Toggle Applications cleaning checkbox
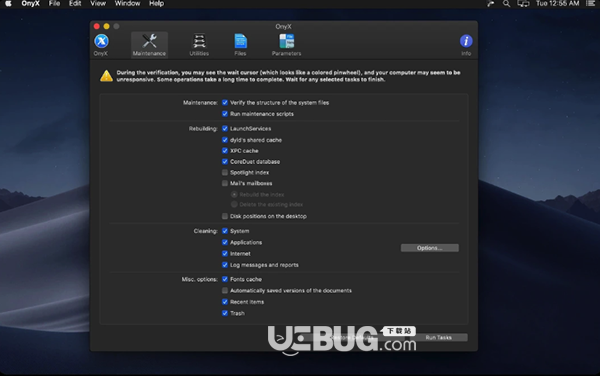 coord(225,242)
